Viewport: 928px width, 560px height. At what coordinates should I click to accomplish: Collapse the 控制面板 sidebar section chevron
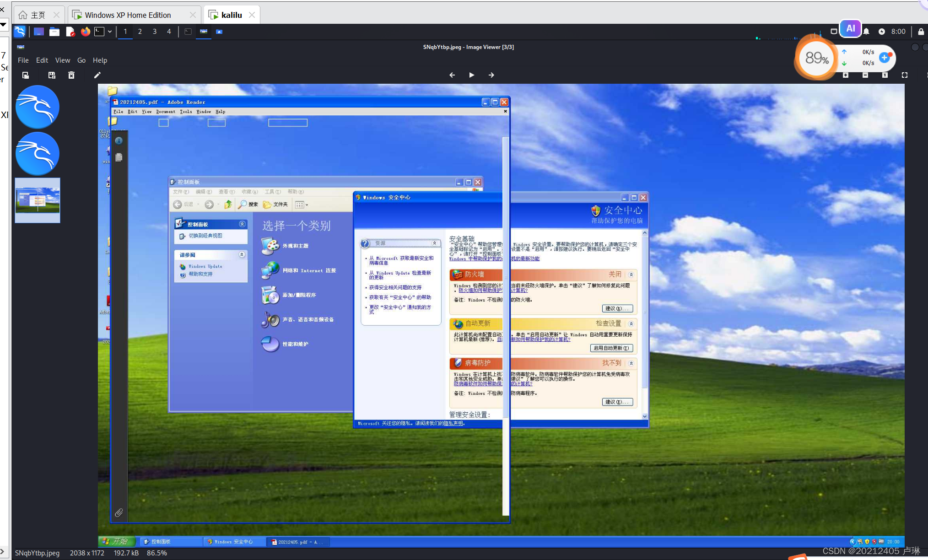coord(242,224)
